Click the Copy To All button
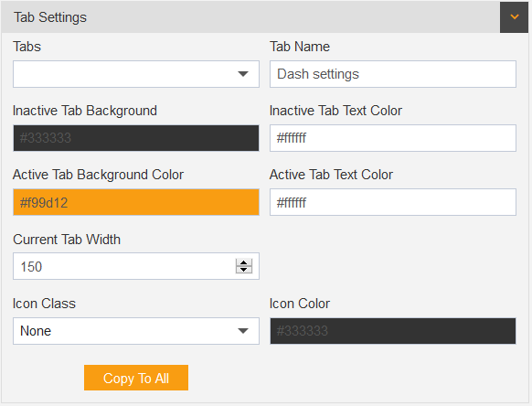Viewport: 532px width, 406px height. [x=136, y=378]
